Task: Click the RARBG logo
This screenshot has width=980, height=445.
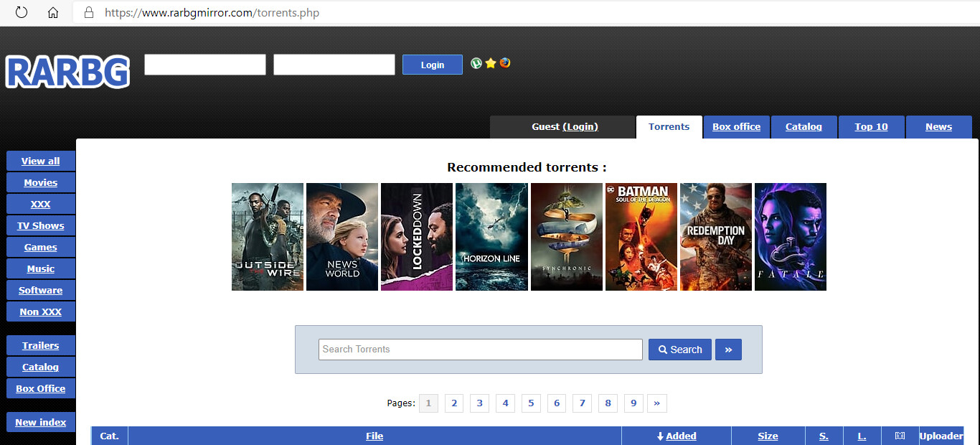Action: 68,72
